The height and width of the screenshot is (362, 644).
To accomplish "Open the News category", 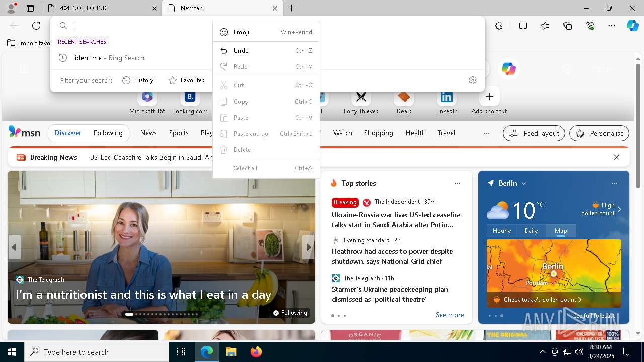I will 148,133.
